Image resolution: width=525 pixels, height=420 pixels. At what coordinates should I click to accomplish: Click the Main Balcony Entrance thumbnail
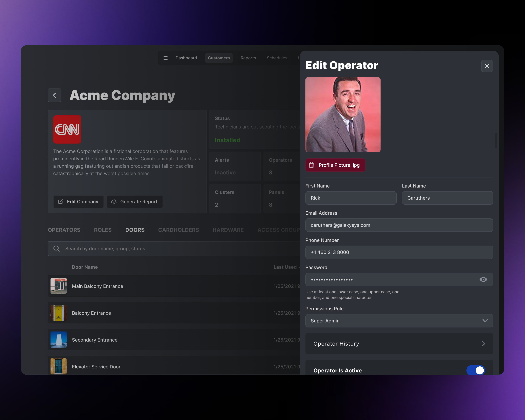[58, 286]
